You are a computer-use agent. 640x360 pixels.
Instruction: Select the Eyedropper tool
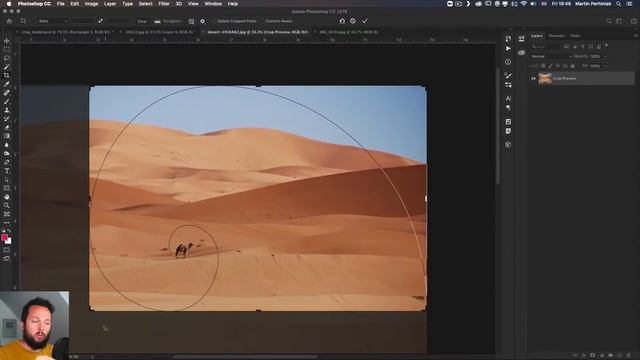[7, 84]
